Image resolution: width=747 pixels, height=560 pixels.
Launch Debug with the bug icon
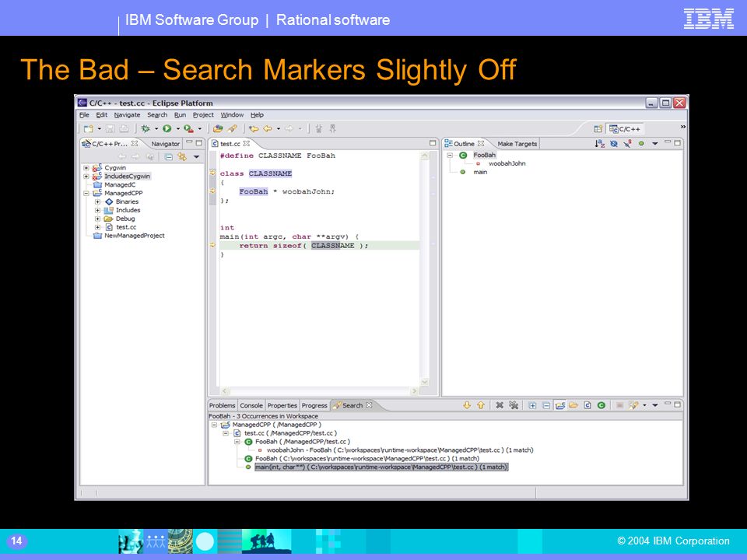tap(146, 128)
